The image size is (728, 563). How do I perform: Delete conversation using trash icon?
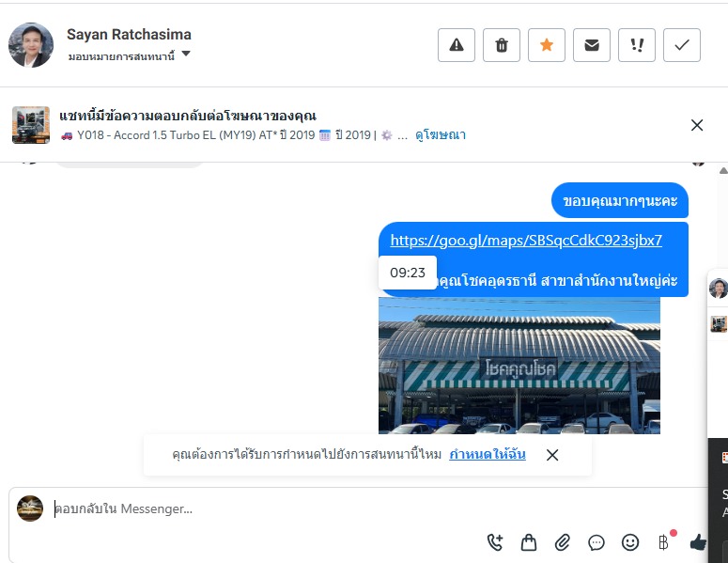click(502, 45)
